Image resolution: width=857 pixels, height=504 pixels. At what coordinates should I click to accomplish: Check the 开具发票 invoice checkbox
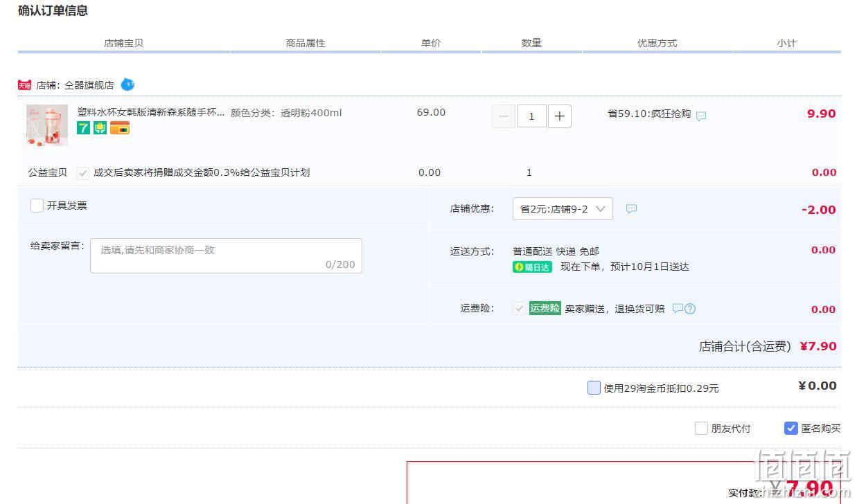(x=37, y=206)
